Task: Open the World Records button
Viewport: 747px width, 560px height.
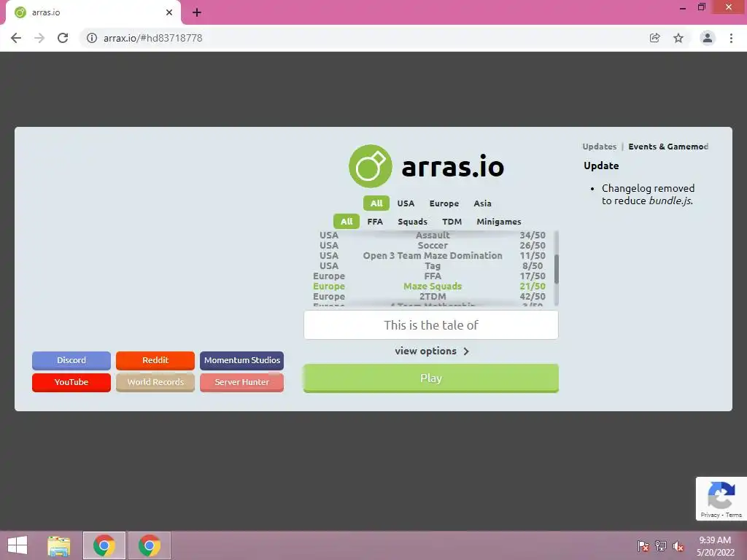Action: pyautogui.click(x=155, y=382)
